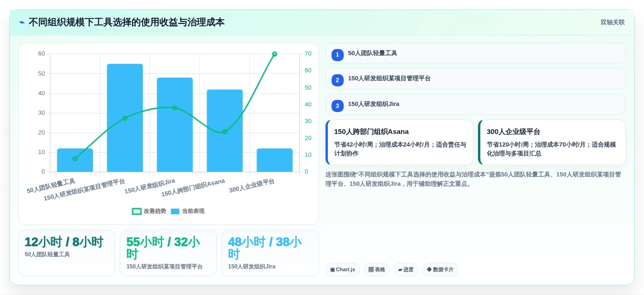Click the 150人研发组织Jira caption under 48小时
644x295 pixels.
pos(252,267)
